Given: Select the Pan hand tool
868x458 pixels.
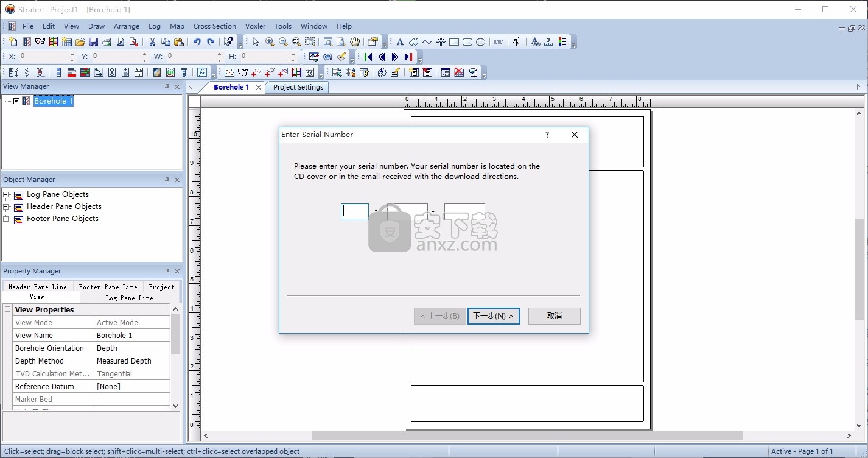Looking at the screenshot, I should pos(354,42).
